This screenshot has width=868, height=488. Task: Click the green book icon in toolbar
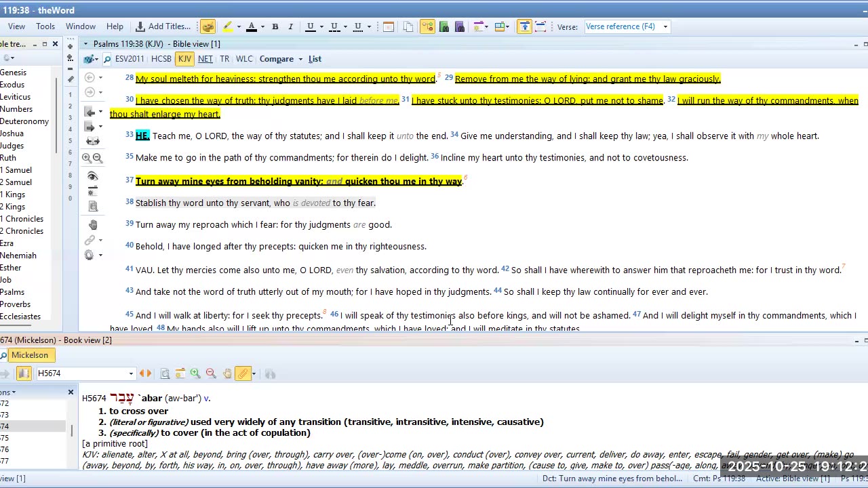click(x=444, y=26)
